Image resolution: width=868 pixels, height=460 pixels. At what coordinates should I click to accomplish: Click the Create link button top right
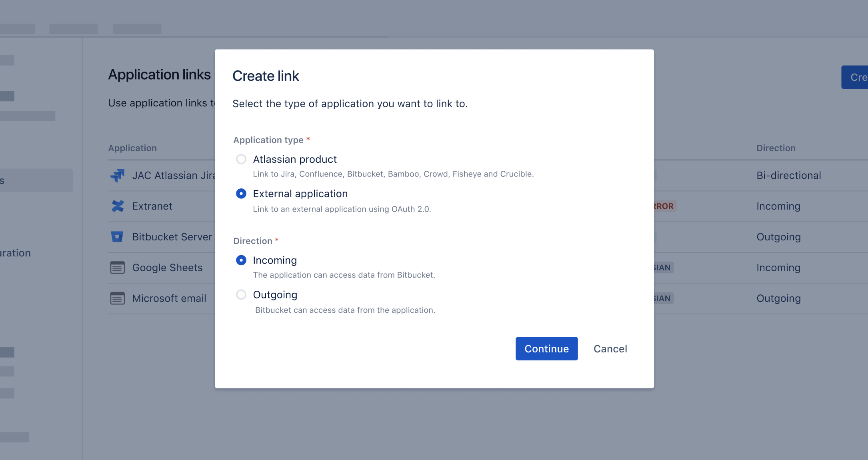(x=856, y=77)
